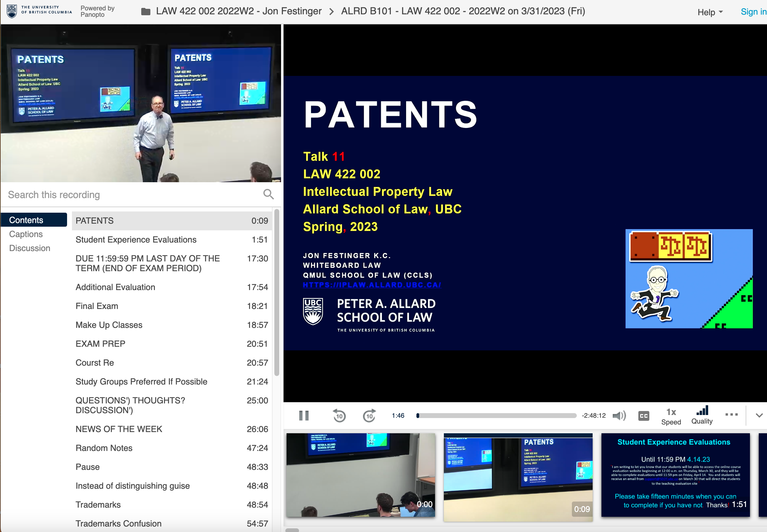
Task: Open the Quality settings
Action: (702, 415)
